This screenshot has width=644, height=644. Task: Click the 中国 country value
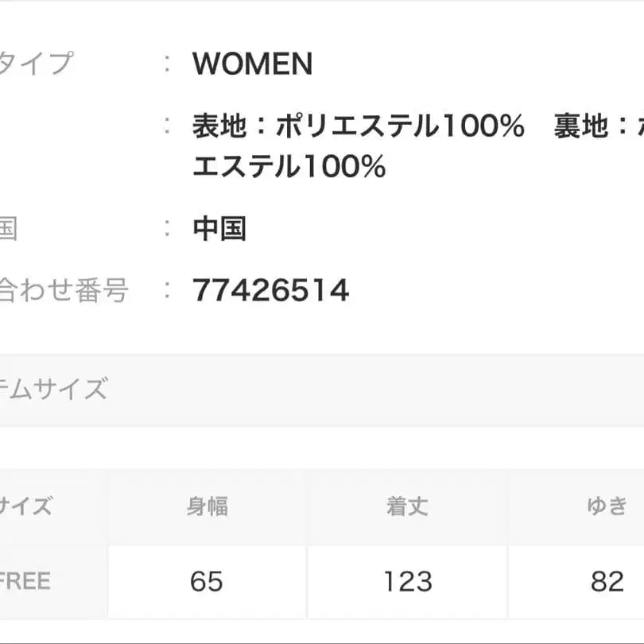219,229
